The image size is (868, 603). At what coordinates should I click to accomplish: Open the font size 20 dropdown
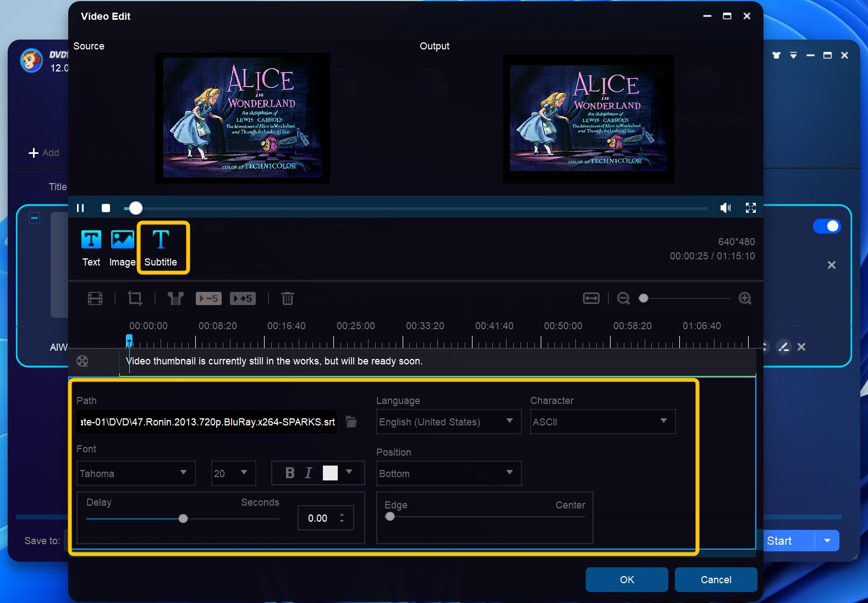click(x=234, y=473)
